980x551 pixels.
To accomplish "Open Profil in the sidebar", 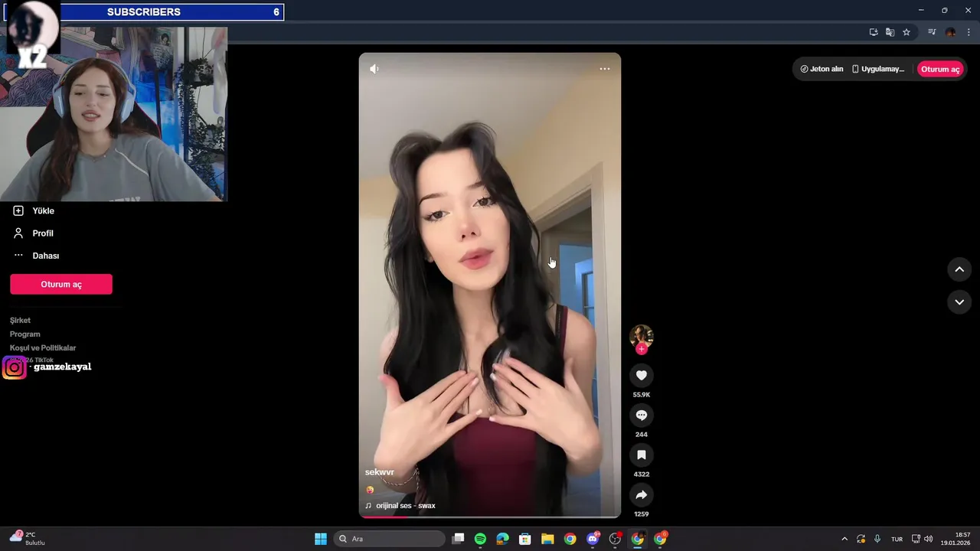I will pos(34,233).
